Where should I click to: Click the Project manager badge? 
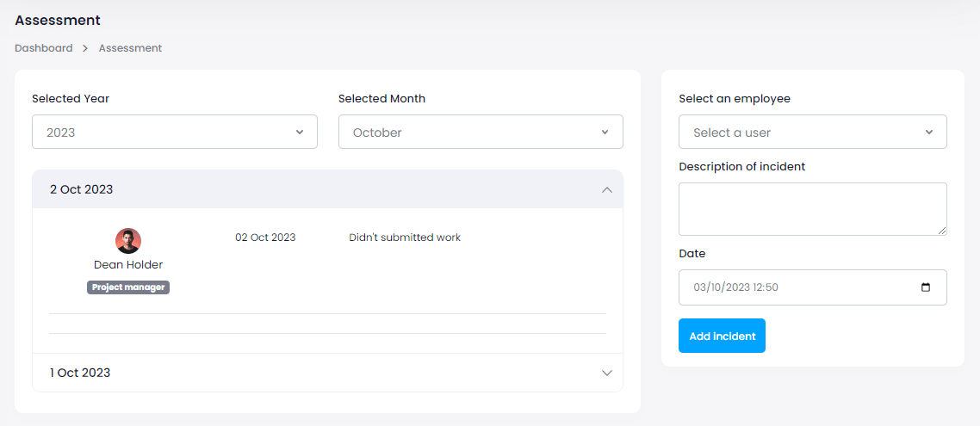(x=128, y=287)
